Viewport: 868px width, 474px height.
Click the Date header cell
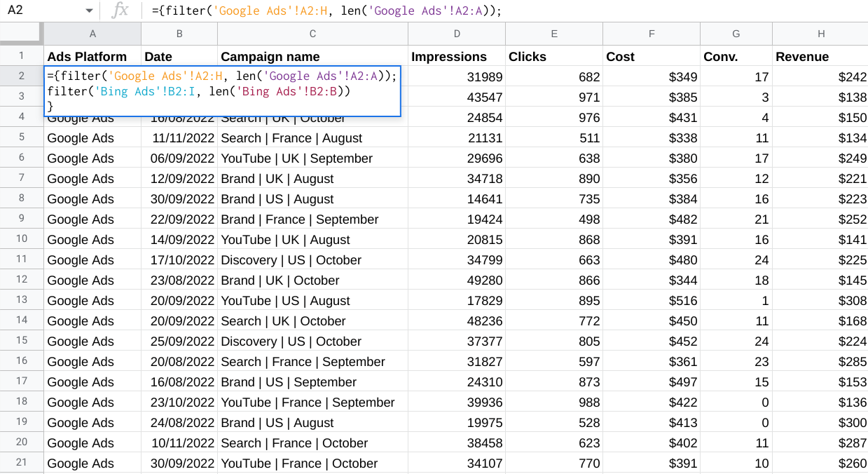pos(179,57)
